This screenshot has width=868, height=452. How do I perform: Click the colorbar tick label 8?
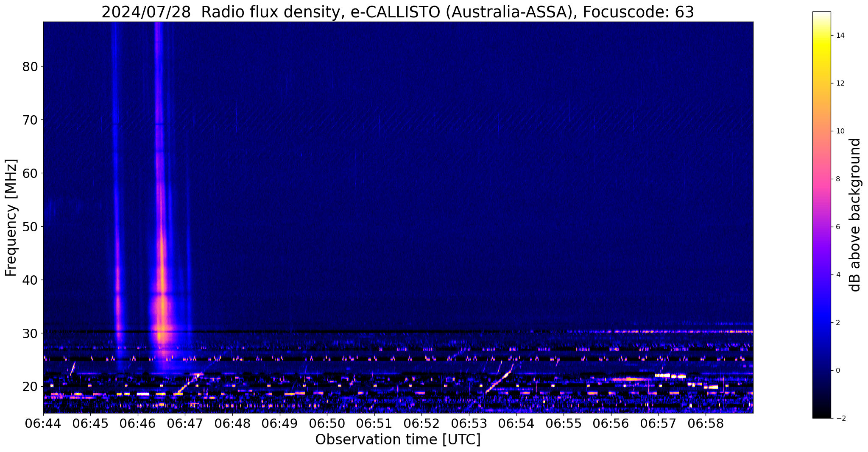click(x=837, y=179)
